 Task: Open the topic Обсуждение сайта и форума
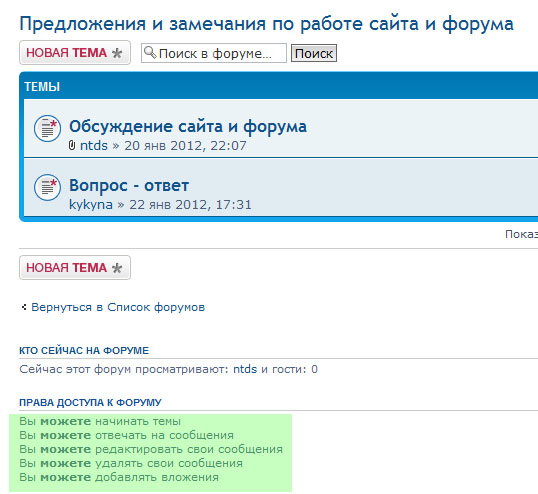tap(188, 126)
